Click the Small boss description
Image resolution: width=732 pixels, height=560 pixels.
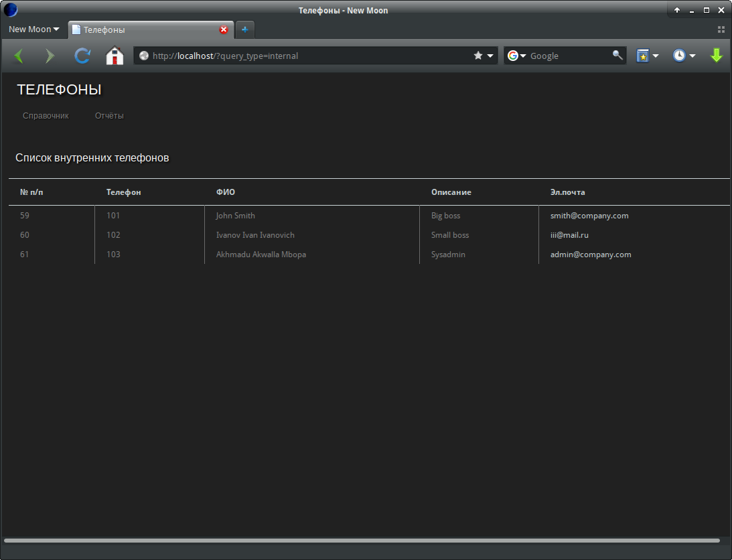point(449,235)
